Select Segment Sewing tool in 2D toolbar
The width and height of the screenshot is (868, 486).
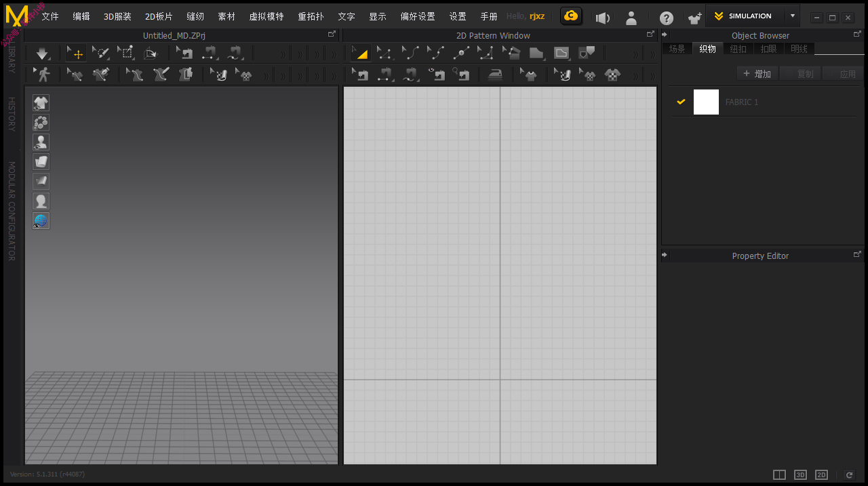[385, 75]
